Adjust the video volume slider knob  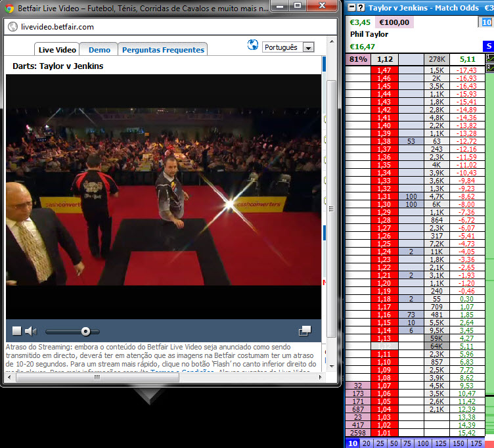point(85,331)
